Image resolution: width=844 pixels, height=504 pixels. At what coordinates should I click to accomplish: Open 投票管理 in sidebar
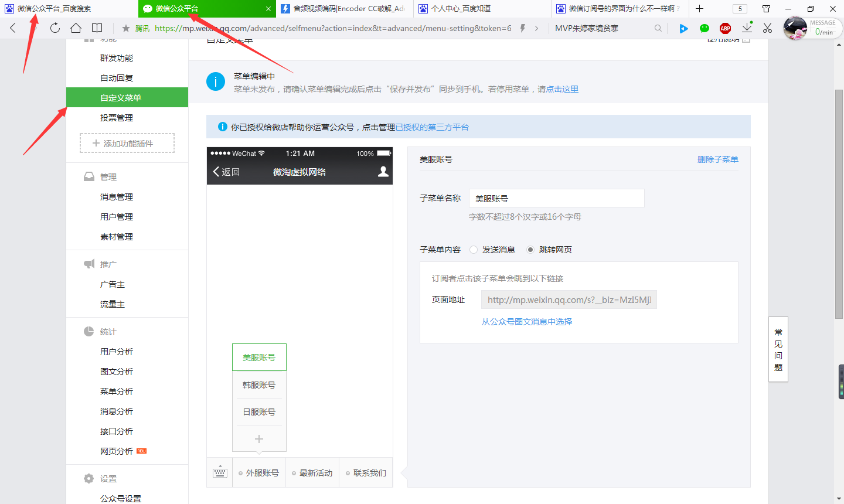pyautogui.click(x=117, y=118)
